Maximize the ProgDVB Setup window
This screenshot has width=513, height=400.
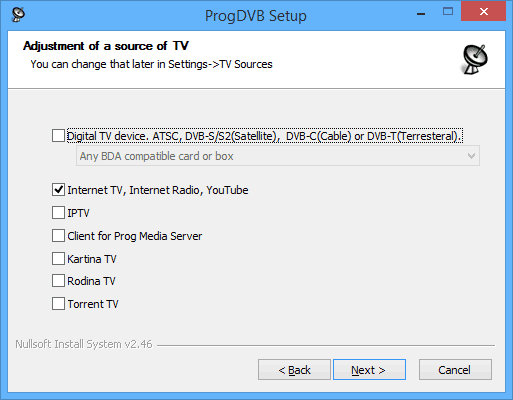click(x=448, y=12)
